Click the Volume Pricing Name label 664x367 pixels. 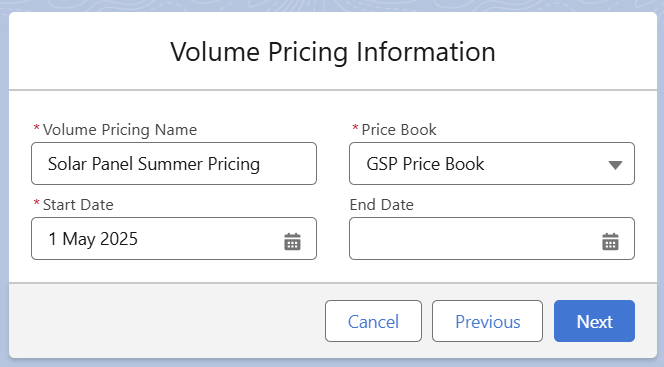(x=120, y=130)
